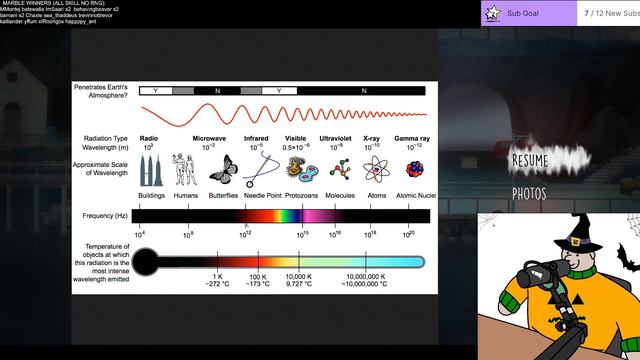Screen dimensions: 640x360
Task: Click the needle point illustration
Action: pos(261,169)
